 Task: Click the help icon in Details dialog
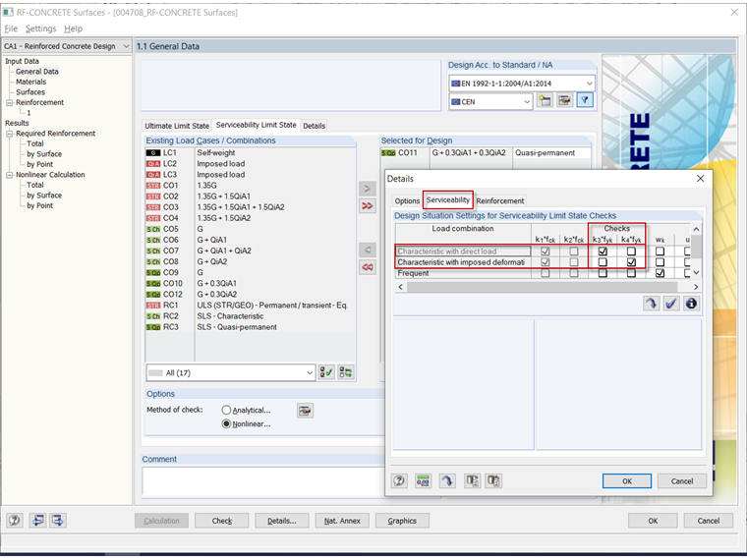click(x=399, y=481)
